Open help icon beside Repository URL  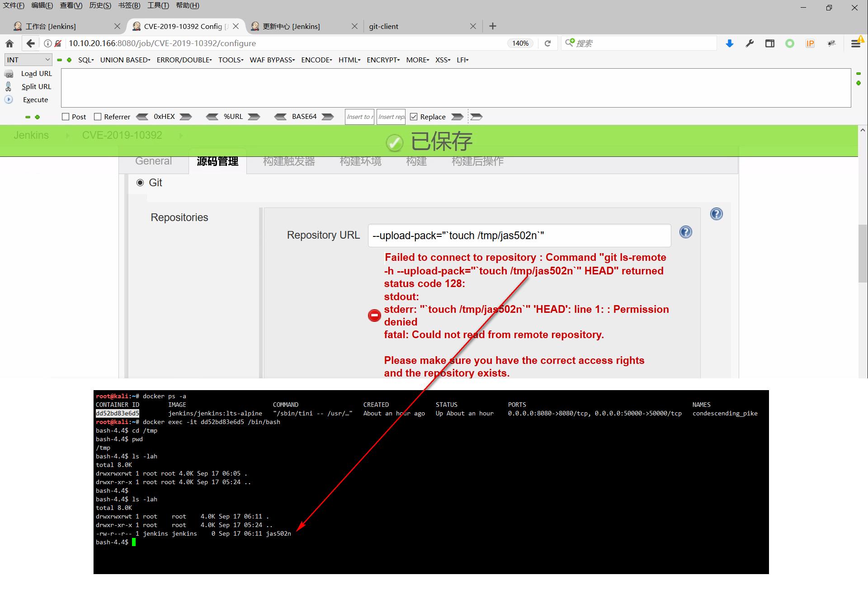coord(685,232)
